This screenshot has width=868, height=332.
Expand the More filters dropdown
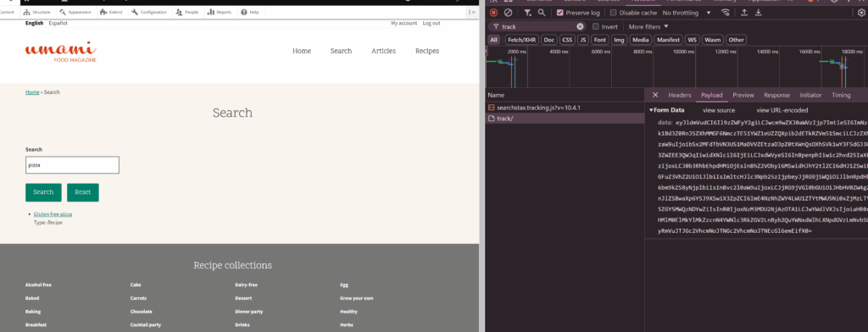point(648,26)
